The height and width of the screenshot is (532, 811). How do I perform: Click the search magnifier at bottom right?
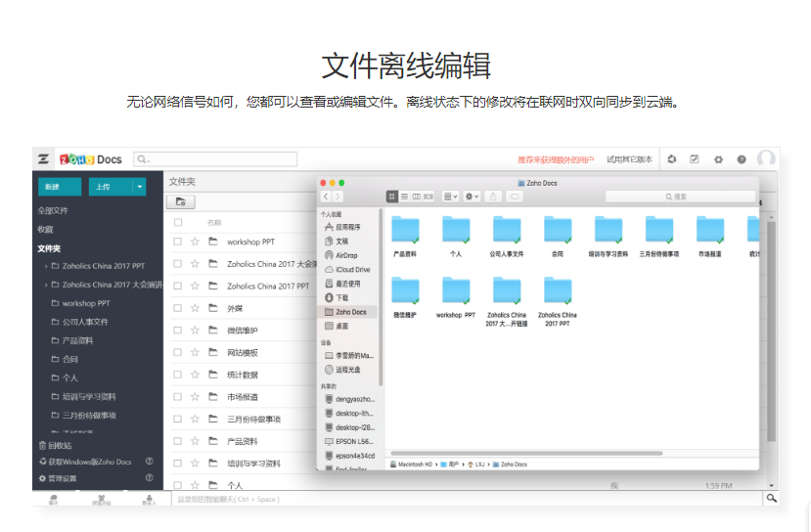pyautogui.click(x=771, y=498)
